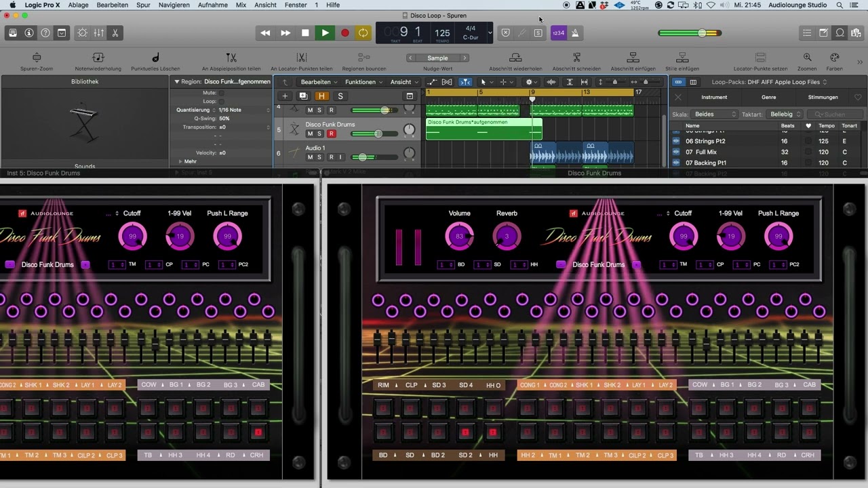Open the Note Pad button

(823, 33)
